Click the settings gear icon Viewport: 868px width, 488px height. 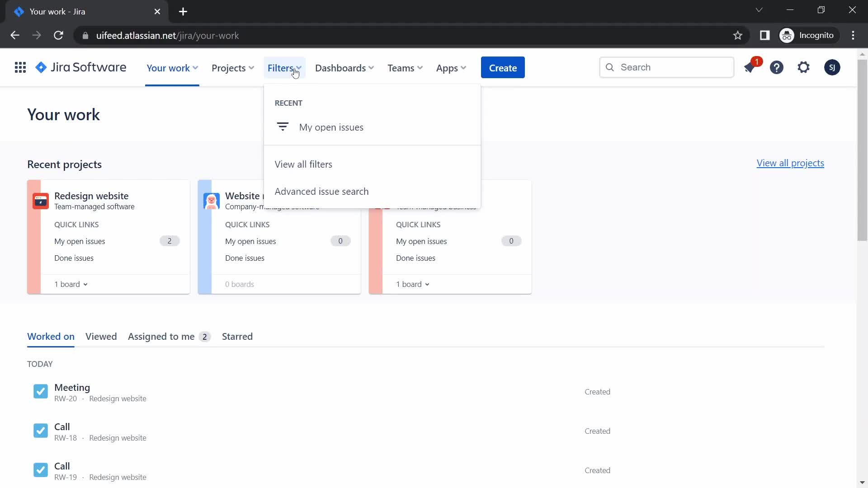point(804,67)
